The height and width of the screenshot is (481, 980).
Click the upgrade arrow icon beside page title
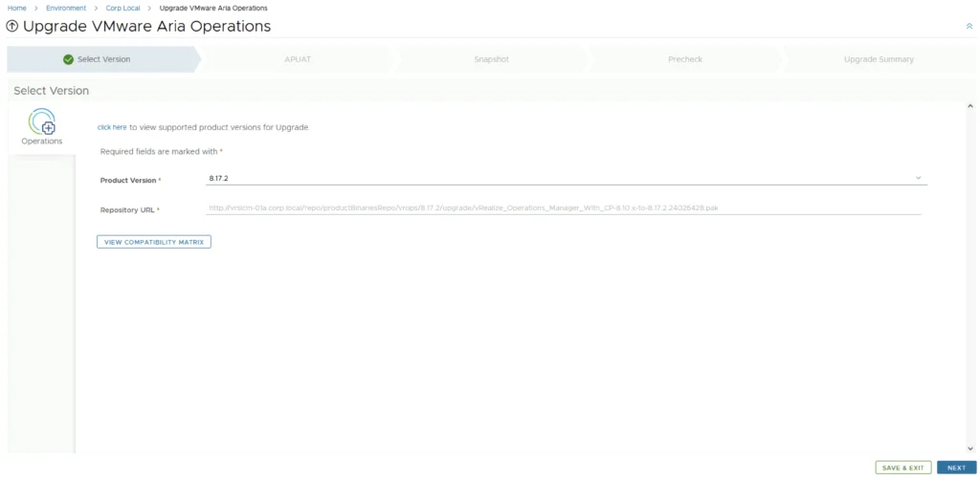[11, 26]
